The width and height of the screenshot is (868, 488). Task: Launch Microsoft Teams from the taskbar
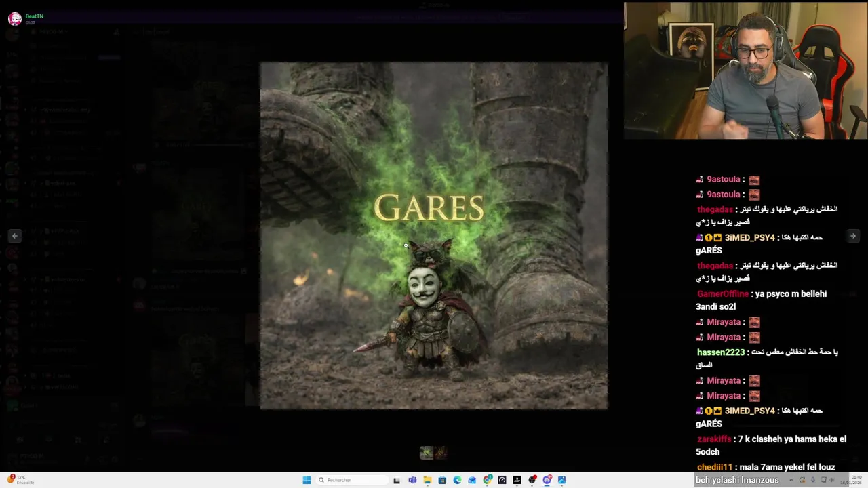pyautogui.click(x=412, y=480)
